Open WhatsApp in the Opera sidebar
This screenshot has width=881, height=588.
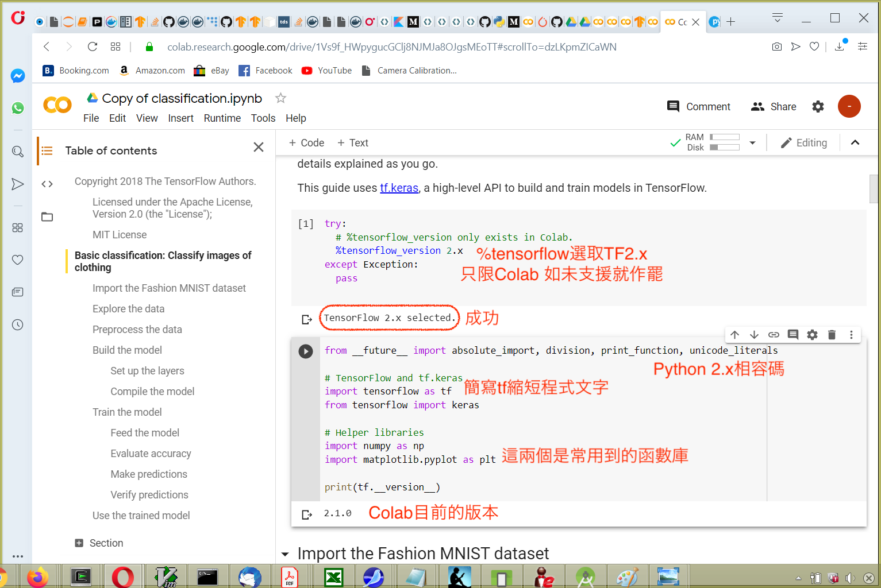(18, 108)
